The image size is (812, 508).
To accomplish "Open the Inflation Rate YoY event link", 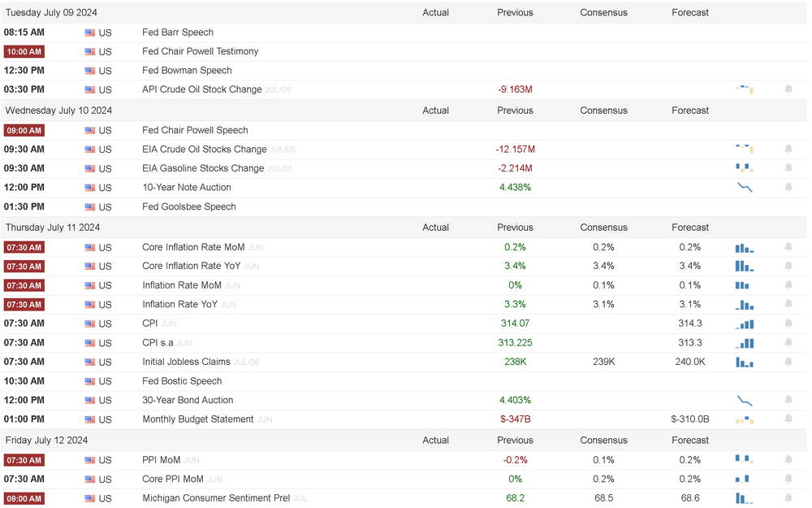I will (179, 305).
